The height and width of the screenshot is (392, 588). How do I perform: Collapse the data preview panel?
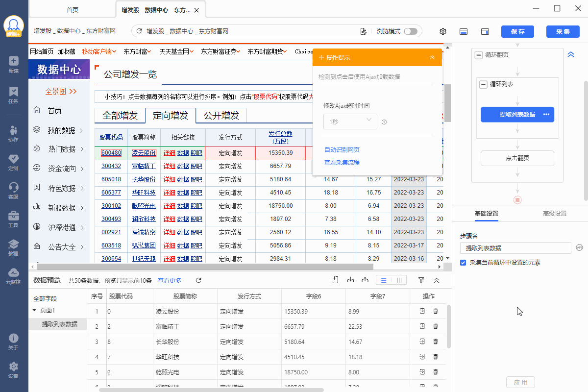[x=436, y=280]
